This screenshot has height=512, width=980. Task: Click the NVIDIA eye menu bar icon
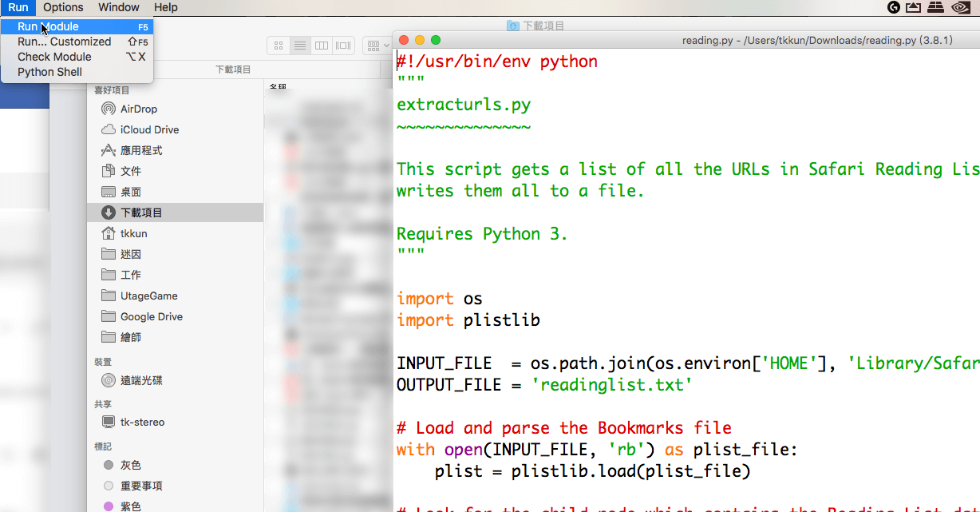(960, 7)
